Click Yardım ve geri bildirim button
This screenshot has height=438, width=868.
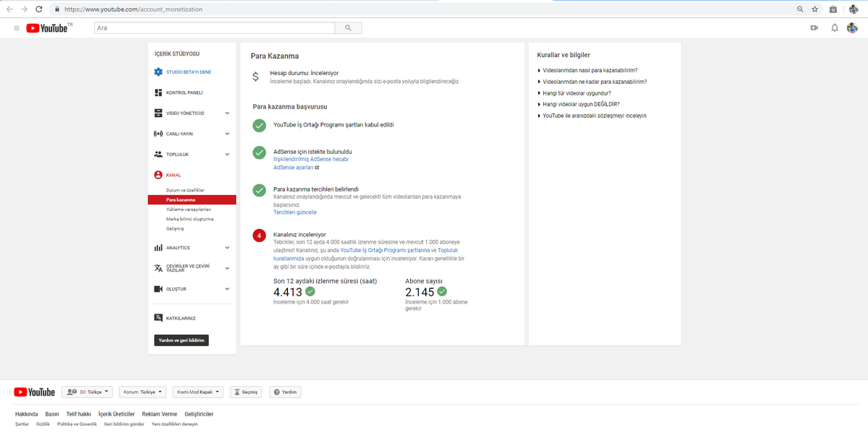182,340
